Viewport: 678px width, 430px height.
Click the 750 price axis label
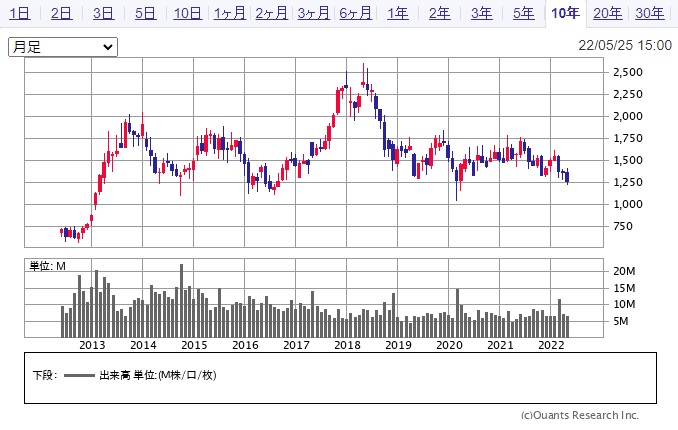pyautogui.click(x=623, y=226)
